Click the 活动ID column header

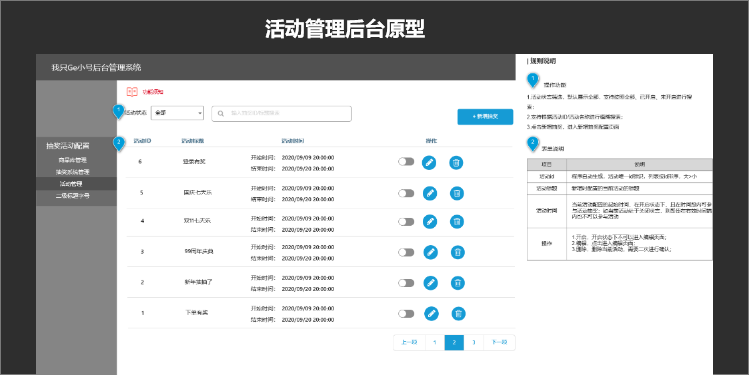point(142,141)
